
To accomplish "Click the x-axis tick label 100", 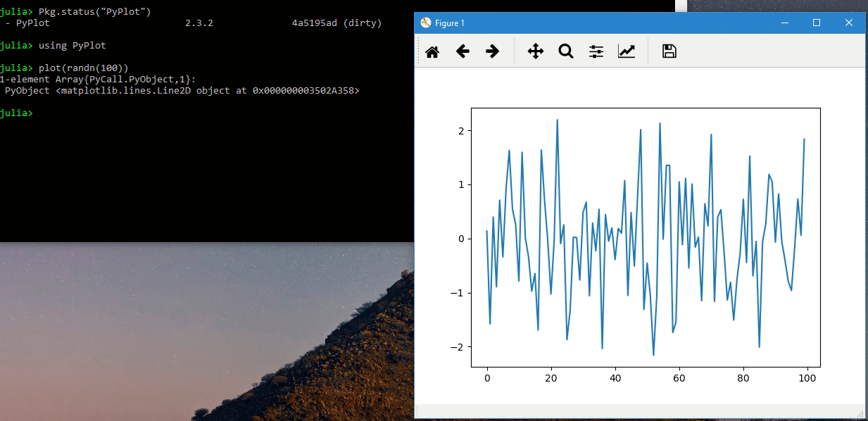I will click(x=807, y=378).
